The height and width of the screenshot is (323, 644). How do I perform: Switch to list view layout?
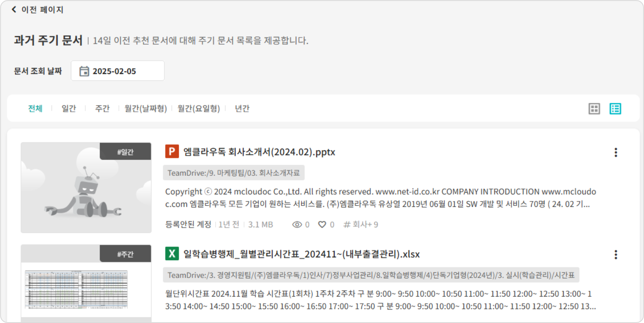pos(615,109)
